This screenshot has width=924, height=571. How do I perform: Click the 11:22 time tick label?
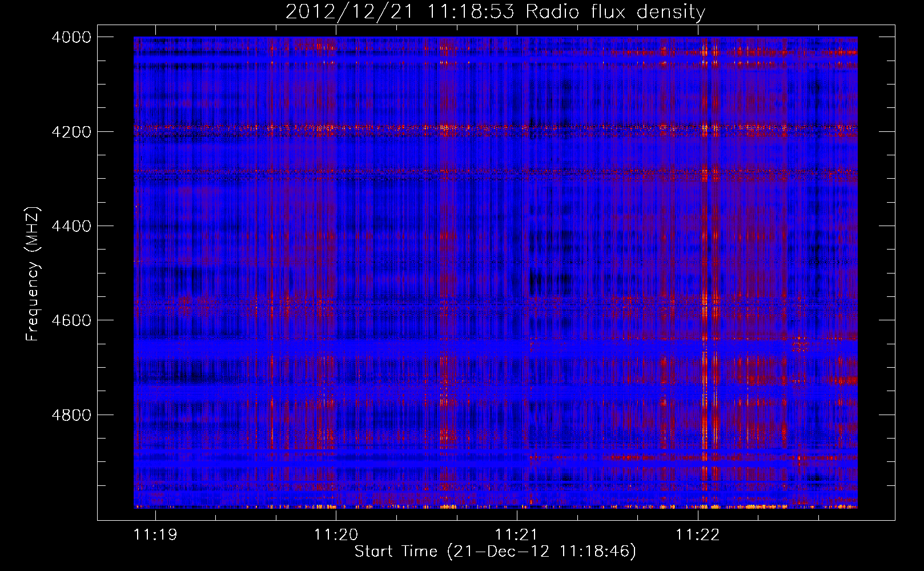pos(698,535)
